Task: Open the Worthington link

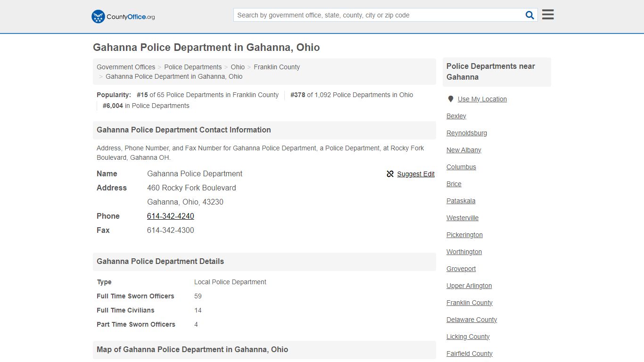Action: point(464,252)
